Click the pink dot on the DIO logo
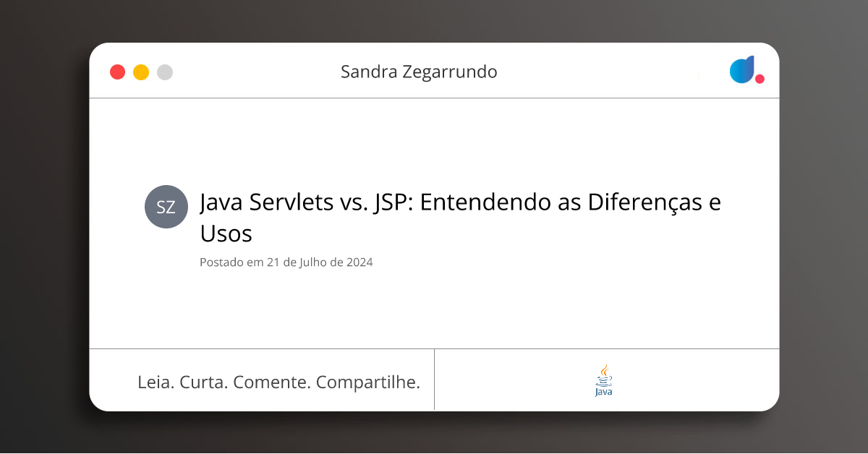The image size is (868, 454). [x=759, y=79]
